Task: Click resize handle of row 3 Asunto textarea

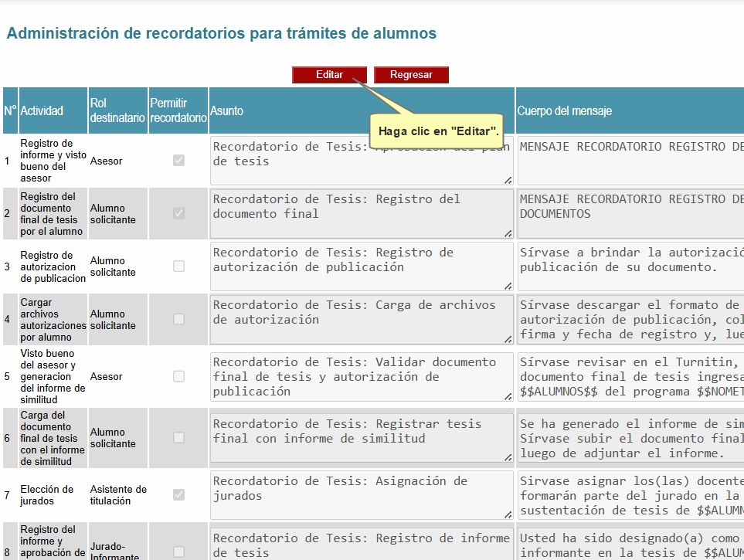Action: click(508, 286)
